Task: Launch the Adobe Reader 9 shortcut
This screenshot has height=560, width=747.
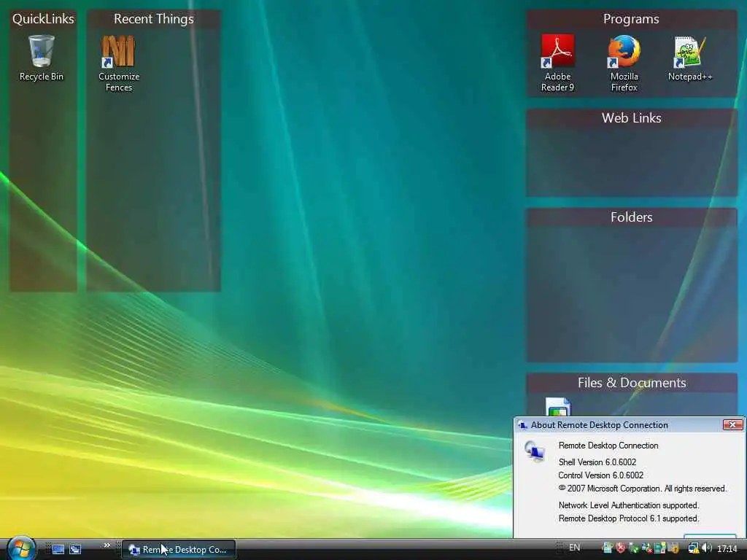Action: [x=557, y=63]
